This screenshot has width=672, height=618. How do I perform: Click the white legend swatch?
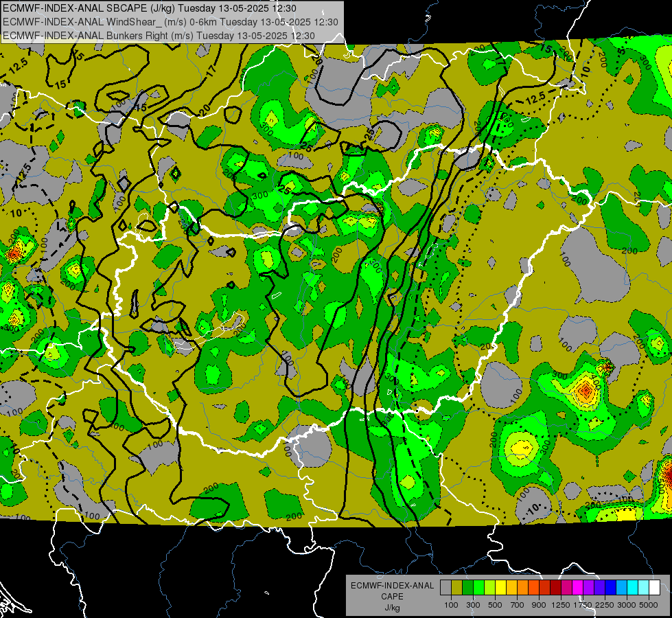pyautogui.click(x=654, y=588)
